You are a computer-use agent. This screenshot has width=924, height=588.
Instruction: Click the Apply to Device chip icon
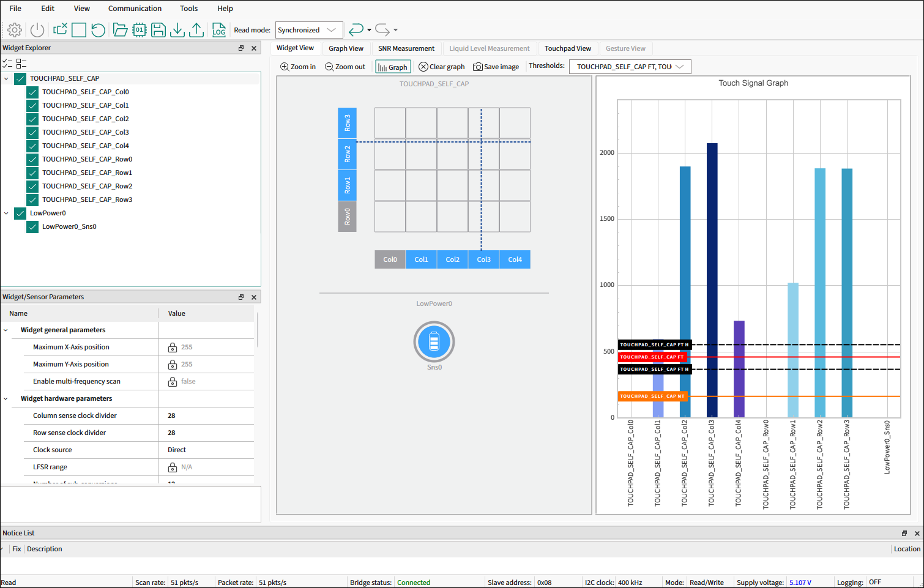140,30
